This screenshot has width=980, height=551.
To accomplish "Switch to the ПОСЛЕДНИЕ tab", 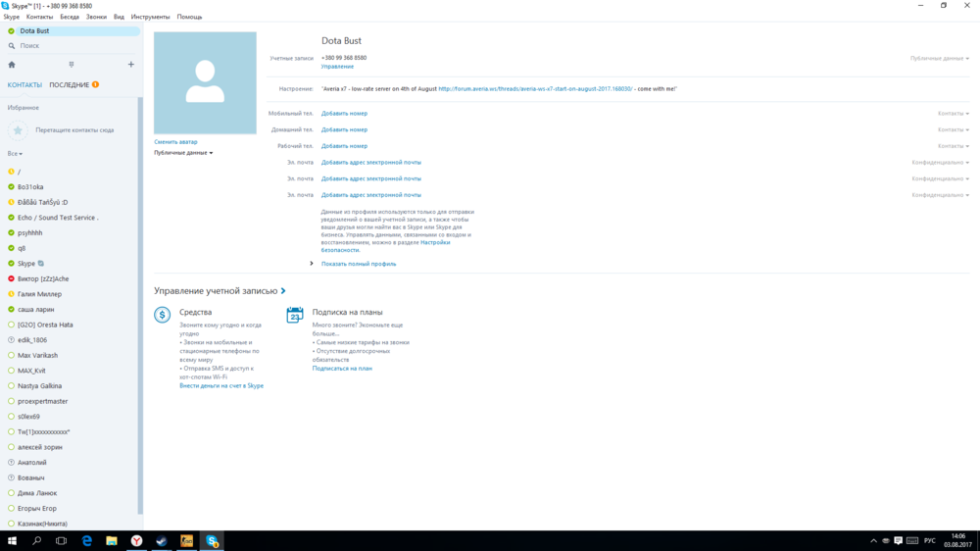I will click(x=70, y=85).
